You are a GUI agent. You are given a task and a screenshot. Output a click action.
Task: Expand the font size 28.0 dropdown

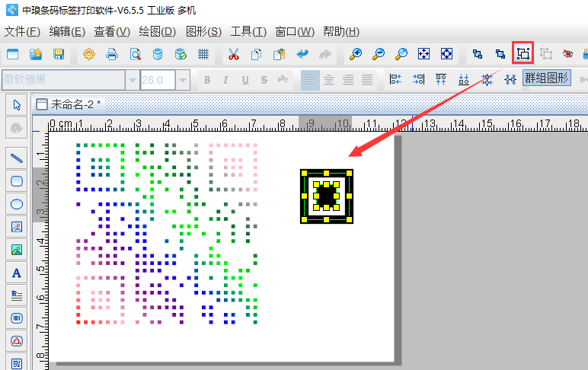tap(183, 80)
